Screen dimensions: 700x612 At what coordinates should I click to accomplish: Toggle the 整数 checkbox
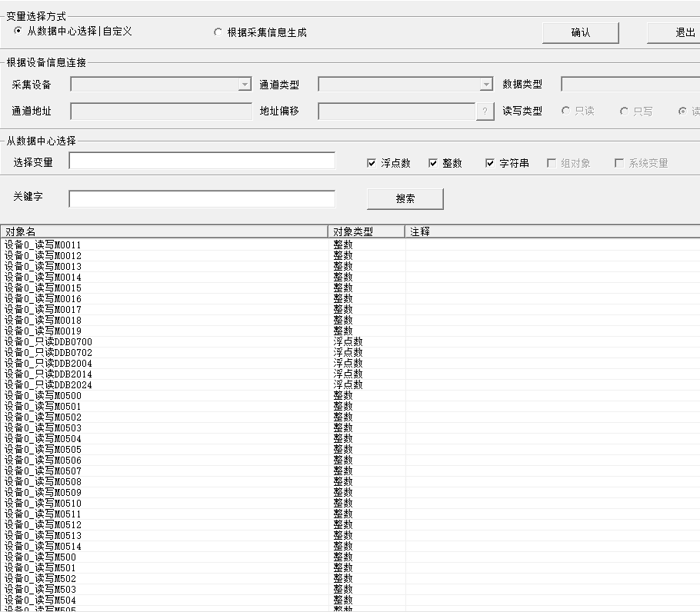coord(433,164)
